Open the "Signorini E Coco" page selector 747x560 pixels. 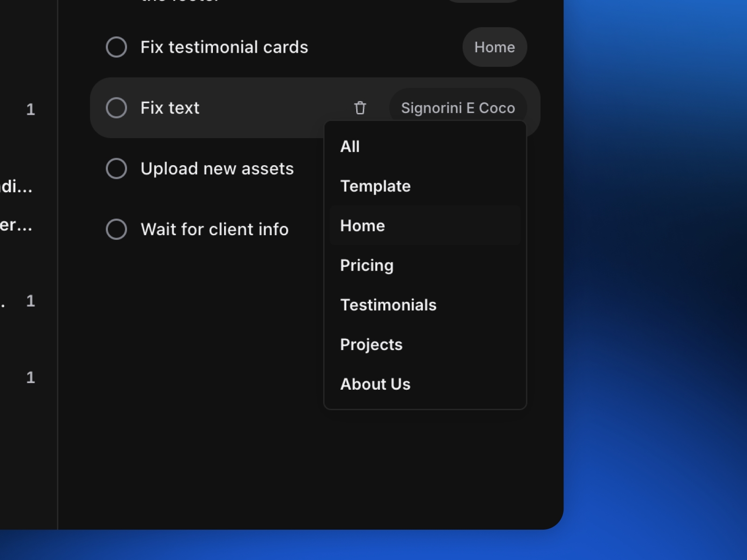click(458, 108)
